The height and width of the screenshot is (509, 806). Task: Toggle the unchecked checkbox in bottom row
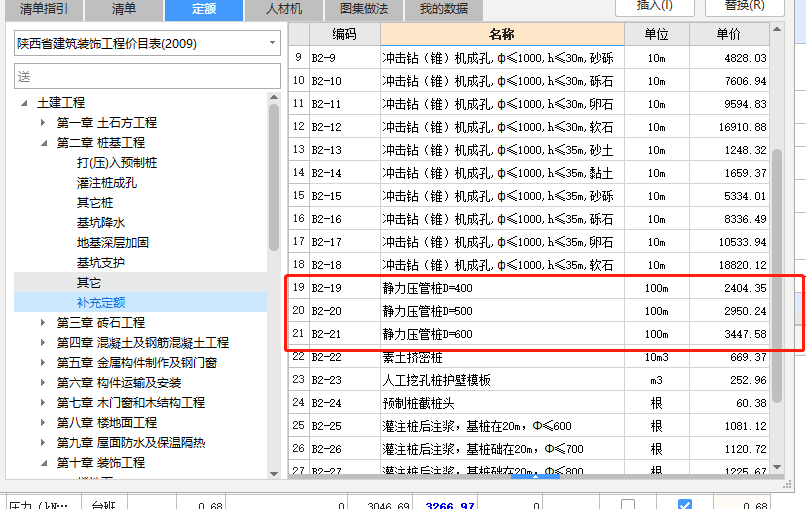628,505
